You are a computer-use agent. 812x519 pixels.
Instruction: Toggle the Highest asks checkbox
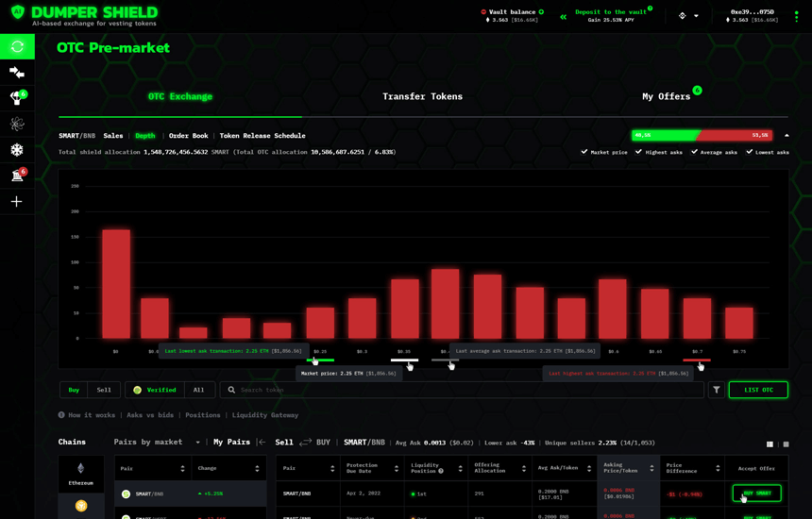tap(639, 152)
